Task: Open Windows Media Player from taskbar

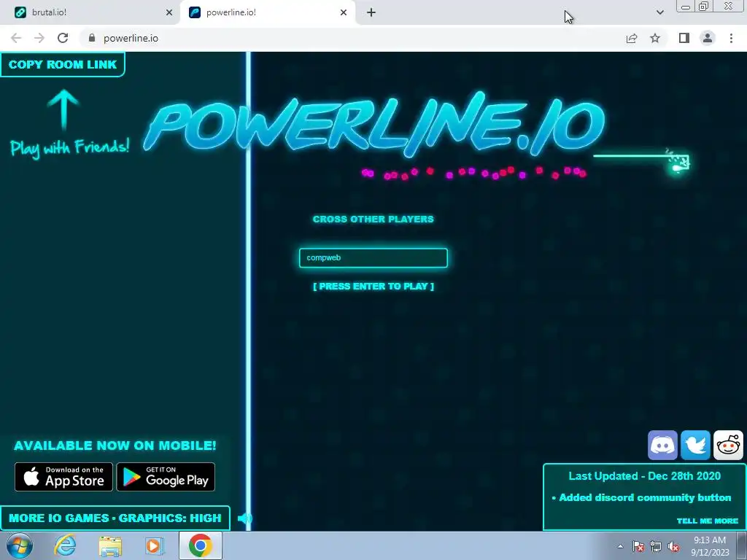Action: [154, 545]
